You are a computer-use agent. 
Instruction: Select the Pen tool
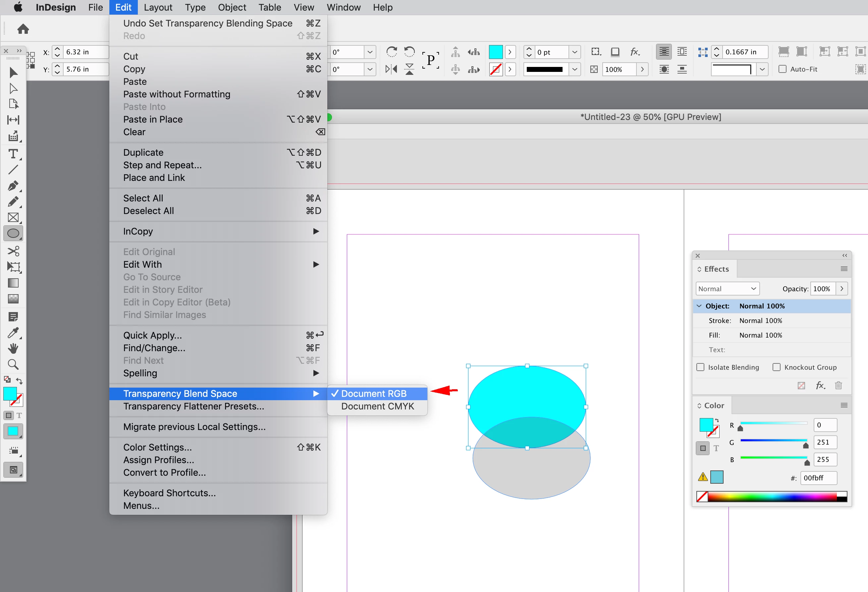click(x=13, y=186)
